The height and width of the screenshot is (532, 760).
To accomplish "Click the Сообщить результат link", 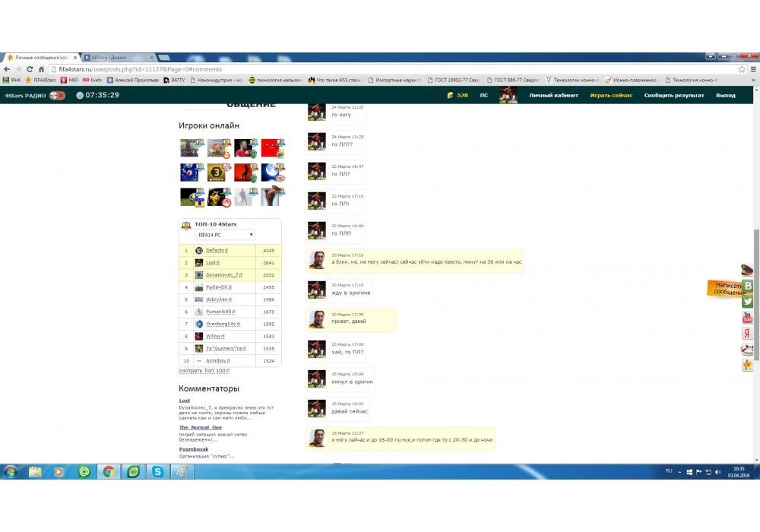I will point(674,96).
